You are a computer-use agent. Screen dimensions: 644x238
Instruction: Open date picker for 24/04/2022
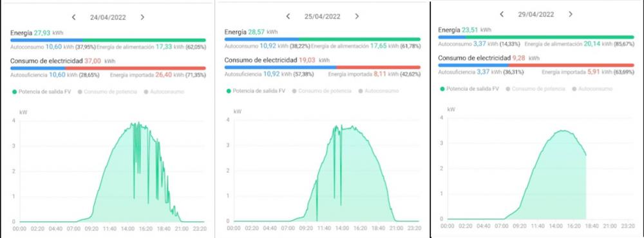tap(108, 17)
